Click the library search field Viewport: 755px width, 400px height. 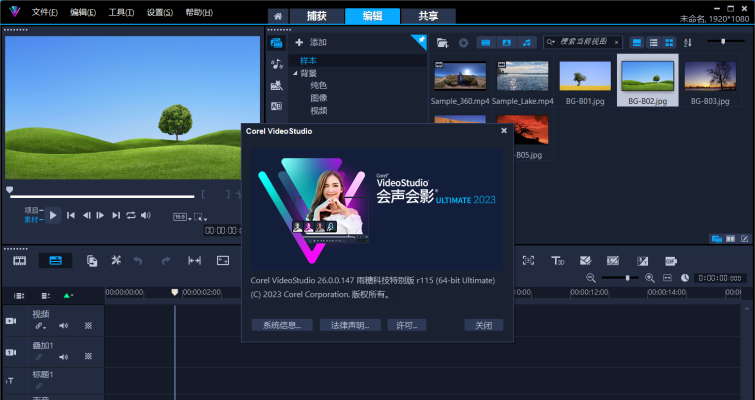click(x=584, y=42)
